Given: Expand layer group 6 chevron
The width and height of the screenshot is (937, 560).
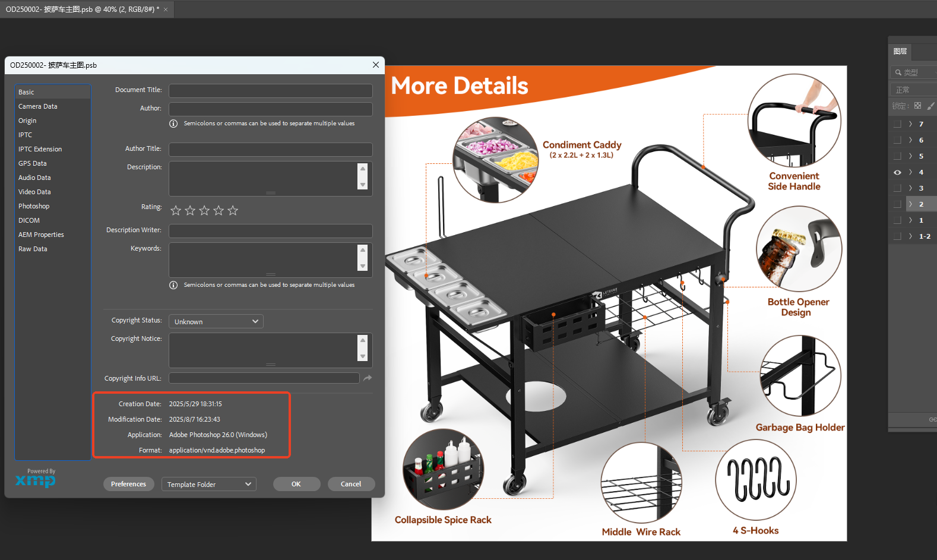Looking at the screenshot, I should click(x=910, y=140).
